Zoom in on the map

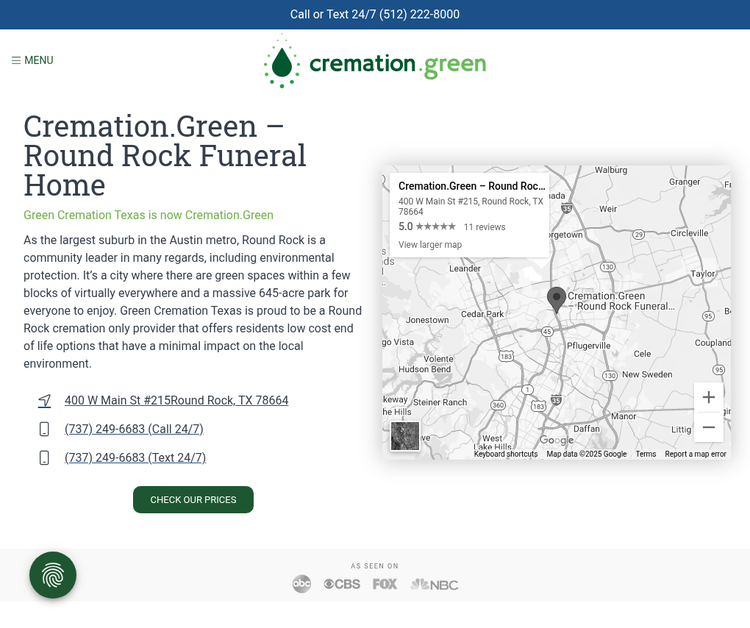[x=708, y=397]
